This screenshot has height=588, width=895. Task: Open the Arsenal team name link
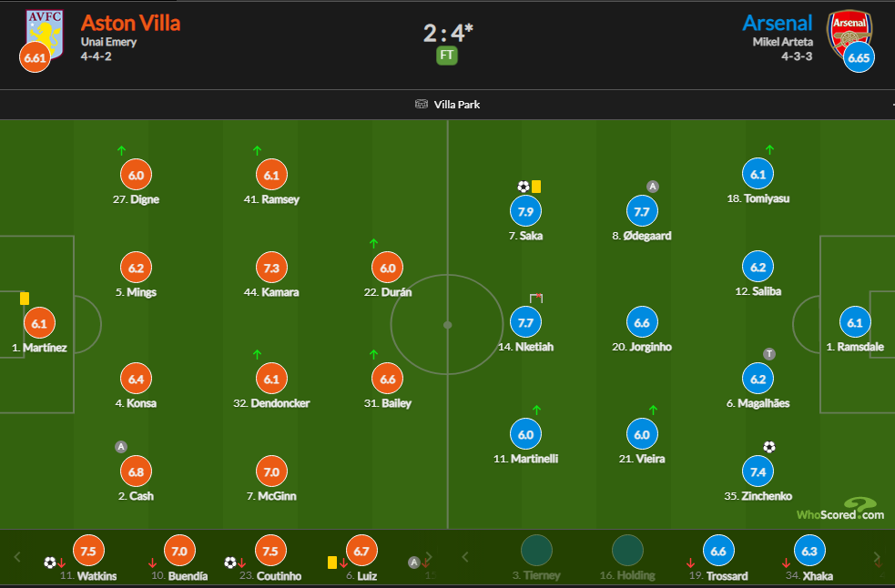point(777,23)
